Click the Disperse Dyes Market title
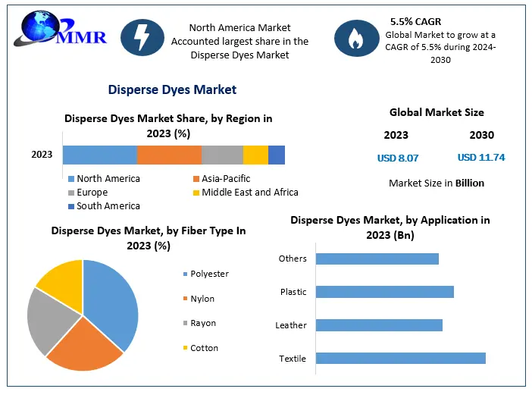Image resolution: width=532 pixels, height=395 pixels. pos(172,89)
